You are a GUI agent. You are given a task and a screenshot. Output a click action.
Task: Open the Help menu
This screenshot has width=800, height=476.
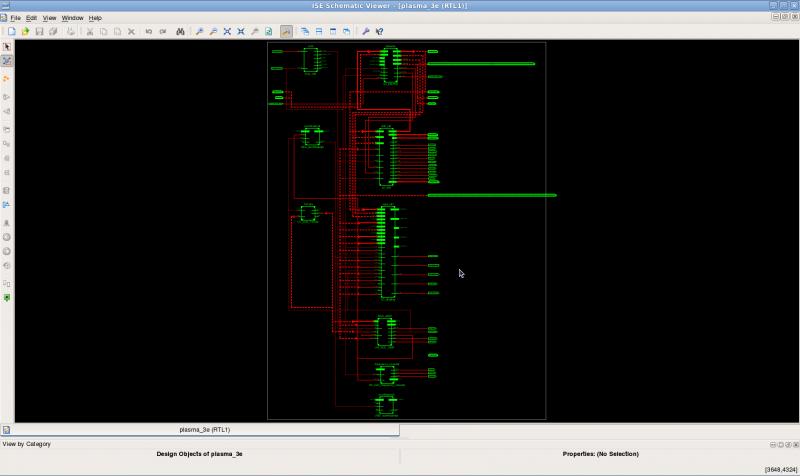tap(95, 18)
